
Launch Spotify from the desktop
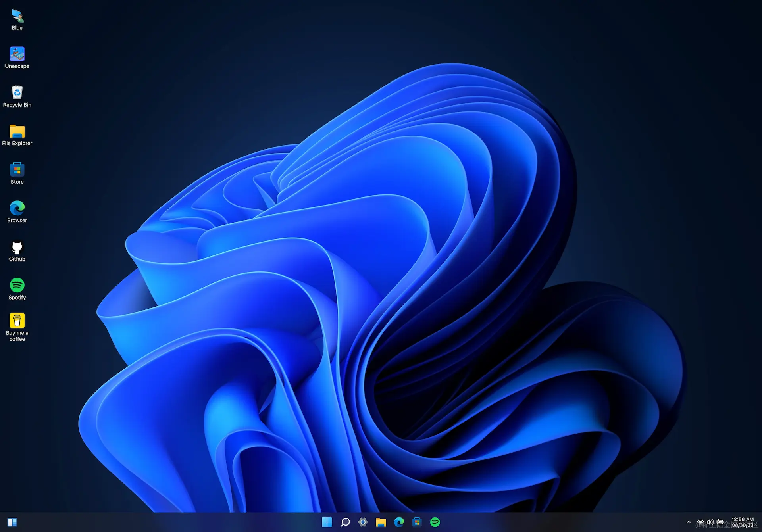pos(17,285)
